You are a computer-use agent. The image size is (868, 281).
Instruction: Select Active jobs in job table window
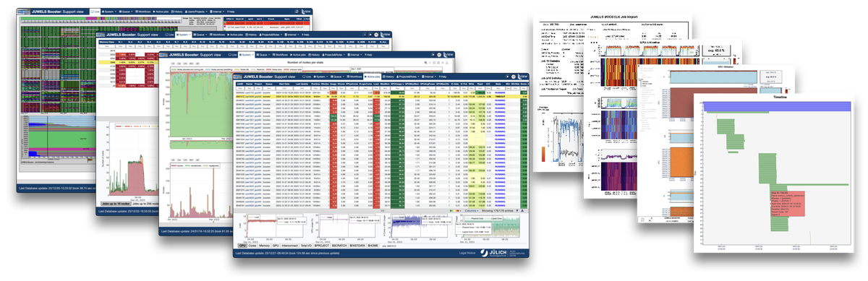coord(373,77)
